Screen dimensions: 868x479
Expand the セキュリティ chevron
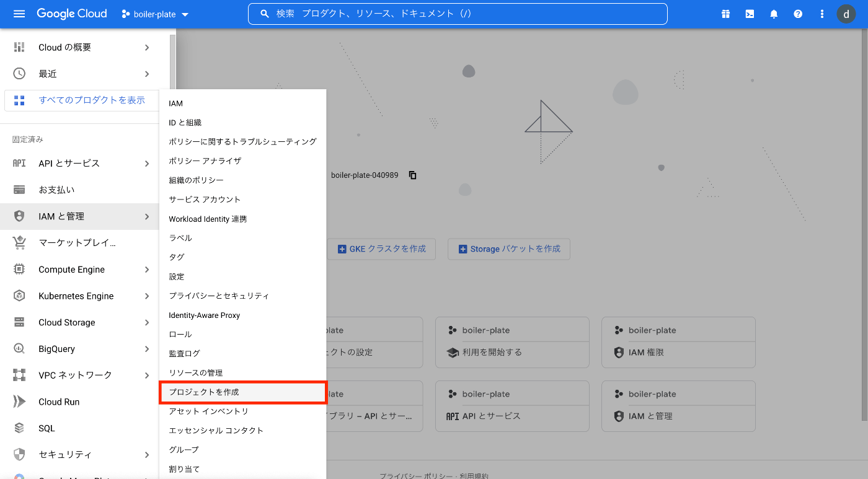(x=147, y=454)
